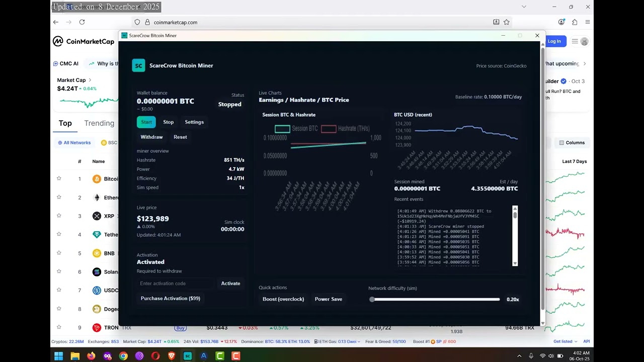Switch to the Trending tab
This screenshot has height=362, width=644.
coord(99,123)
